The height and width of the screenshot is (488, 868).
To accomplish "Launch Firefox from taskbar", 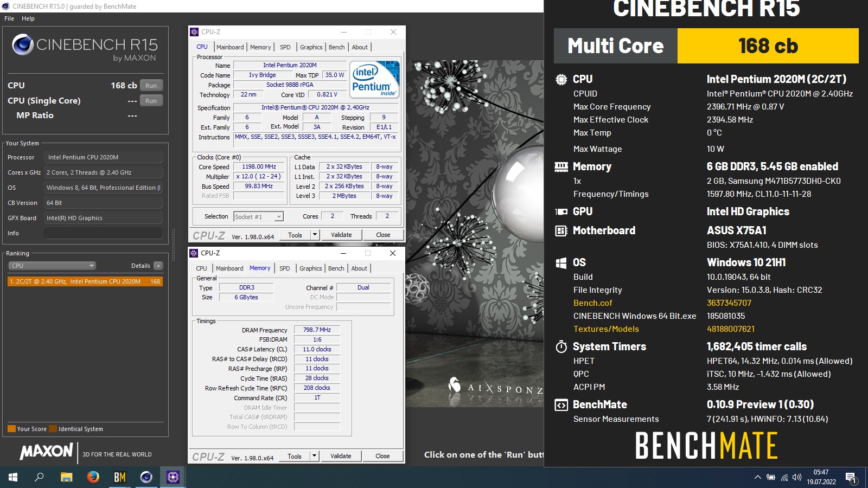I will click(93, 477).
